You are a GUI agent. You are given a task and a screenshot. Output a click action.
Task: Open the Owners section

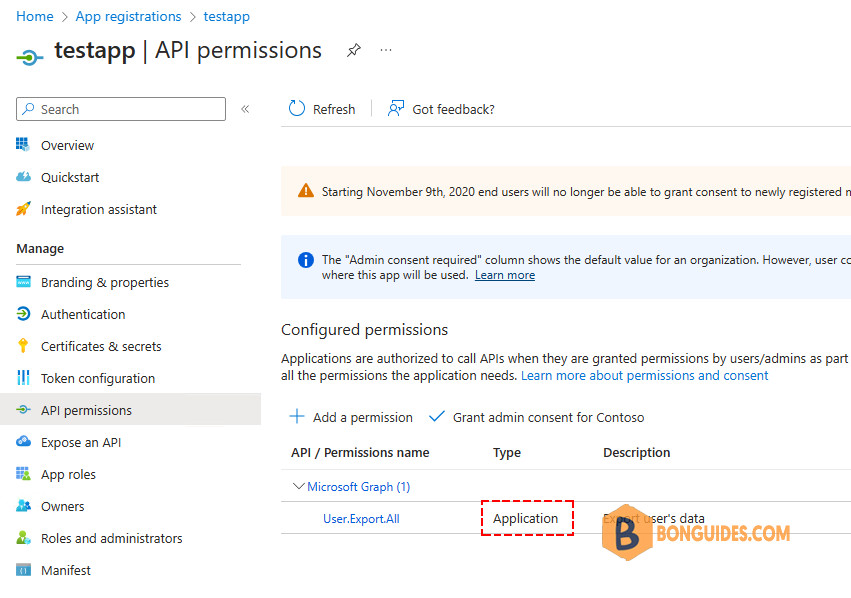click(x=62, y=506)
